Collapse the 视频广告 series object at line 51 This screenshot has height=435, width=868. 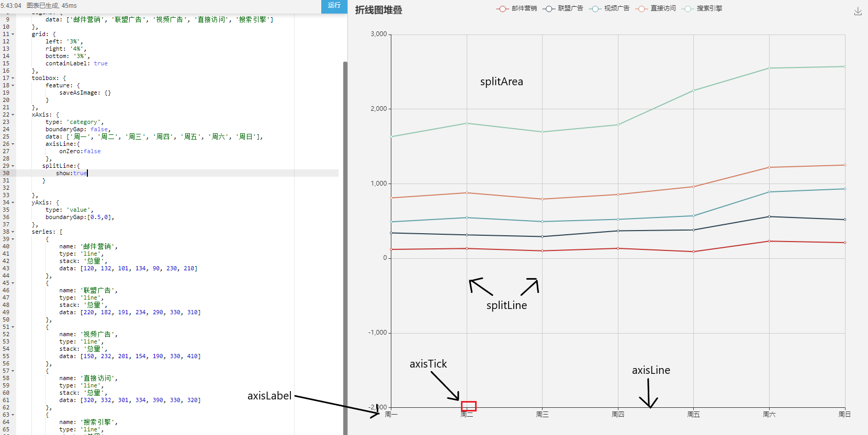(13, 327)
